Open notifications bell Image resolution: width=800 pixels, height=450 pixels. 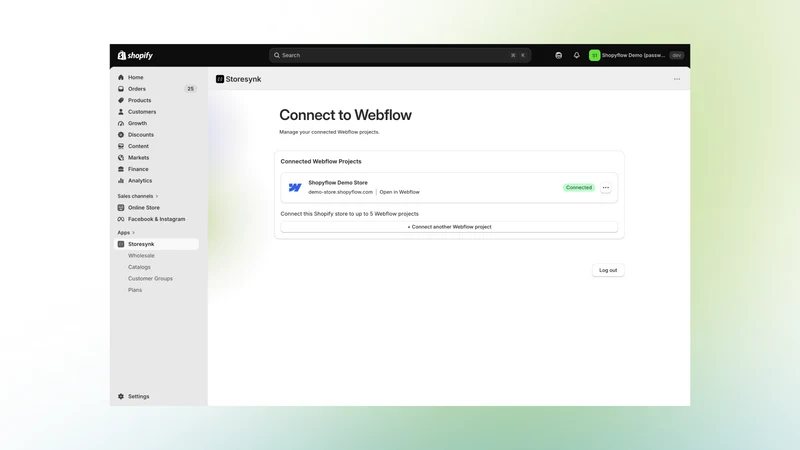click(x=577, y=55)
